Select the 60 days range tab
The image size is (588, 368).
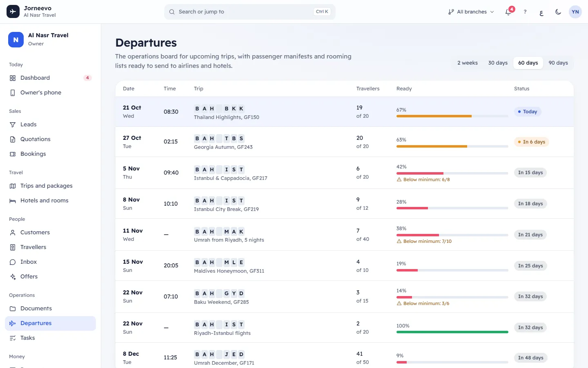pos(528,63)
